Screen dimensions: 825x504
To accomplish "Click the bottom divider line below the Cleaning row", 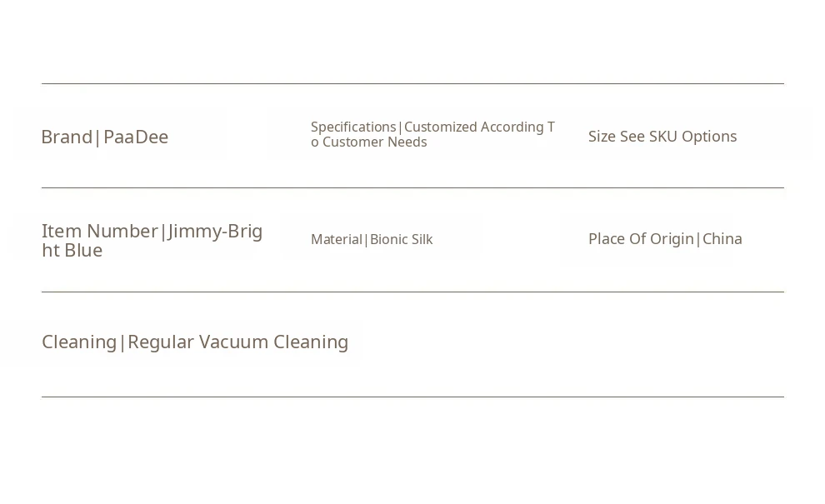I will click(x=412, y=397).
